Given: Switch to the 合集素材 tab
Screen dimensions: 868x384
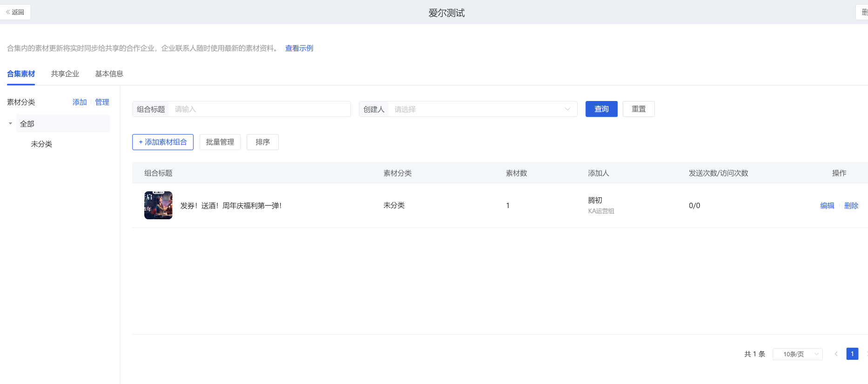Looking at the screenshot, I should point(21,74).
